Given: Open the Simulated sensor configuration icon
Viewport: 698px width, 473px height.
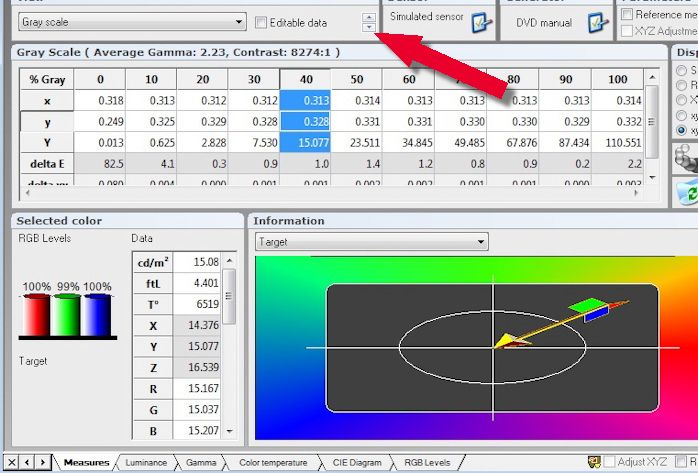Looking at the screenshot, I should [x=482, y=23].
